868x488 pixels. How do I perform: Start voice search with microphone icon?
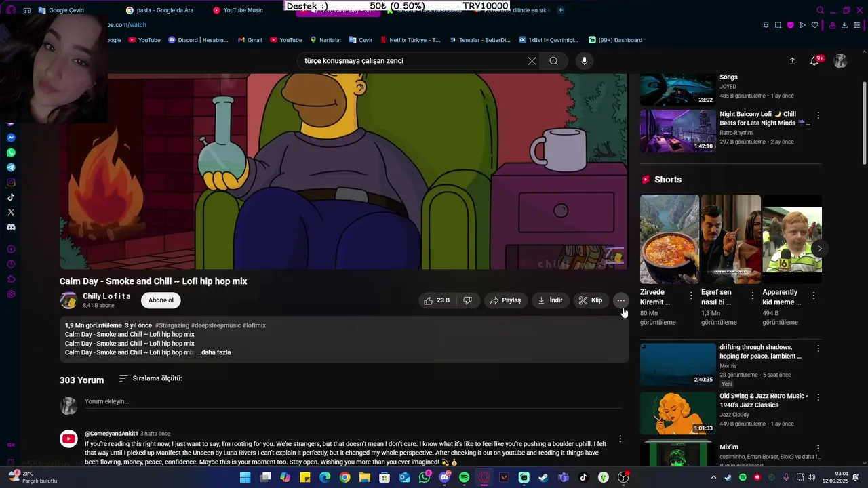coord(585,61)
